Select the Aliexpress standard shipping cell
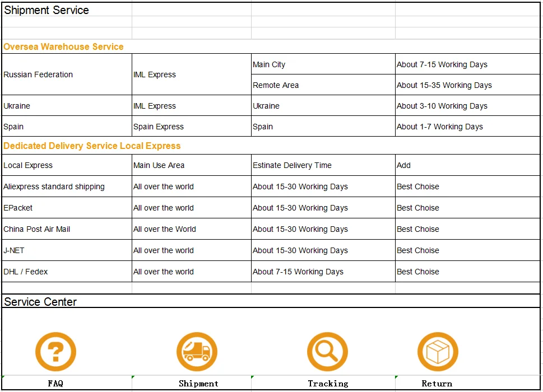This screenshot has width=543, height=392. click(67, 186)
